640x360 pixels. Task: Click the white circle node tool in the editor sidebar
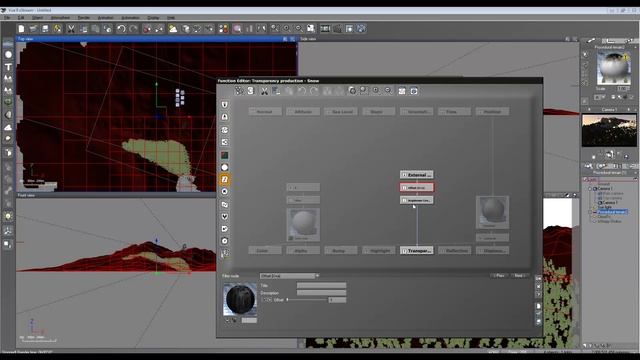pos(224,167)
